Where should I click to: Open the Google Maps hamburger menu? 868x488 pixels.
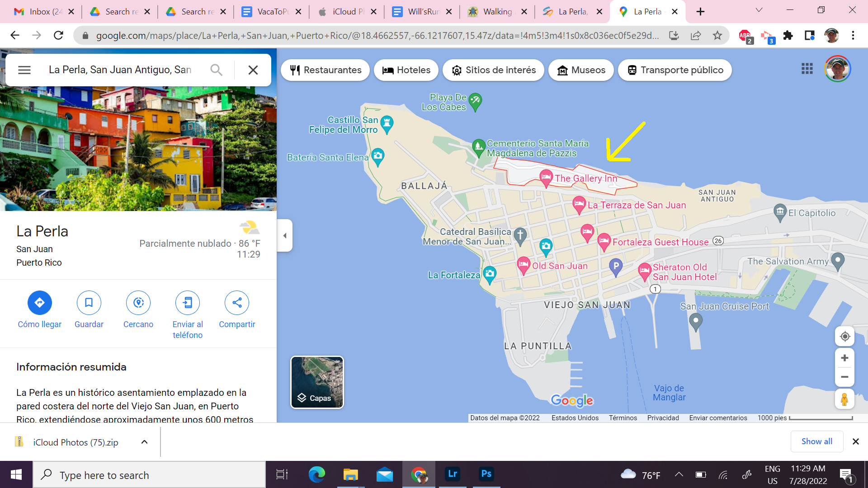[24, 70]
